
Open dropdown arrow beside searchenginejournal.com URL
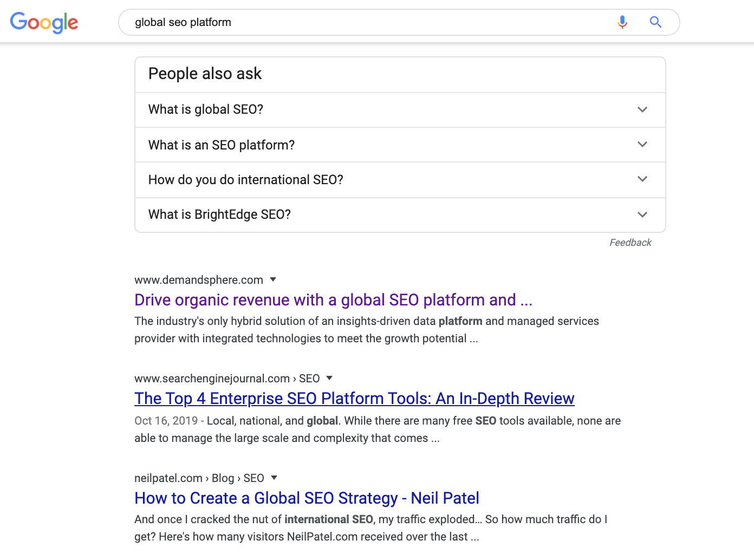click(329, 378)
